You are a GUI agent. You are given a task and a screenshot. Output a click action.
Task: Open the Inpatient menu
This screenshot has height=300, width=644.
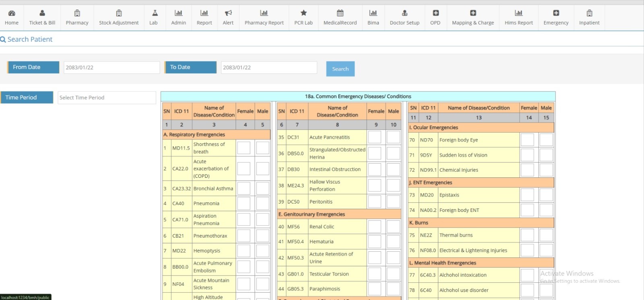589,18
